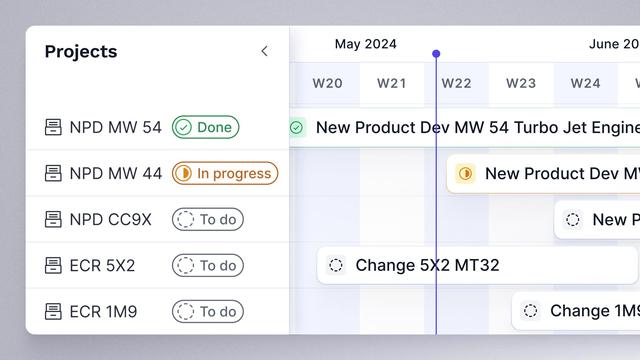Screen dimensions: 640x360
Task: Change the To do status for ECR 5X2
Action: (x=208, y=265)
